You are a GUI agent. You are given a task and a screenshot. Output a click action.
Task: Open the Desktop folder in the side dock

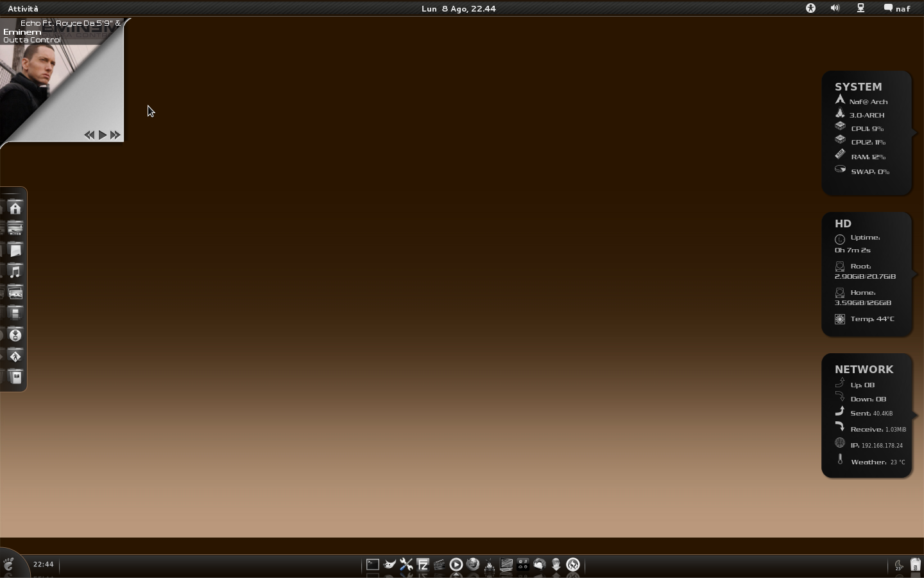click(15, 229)
